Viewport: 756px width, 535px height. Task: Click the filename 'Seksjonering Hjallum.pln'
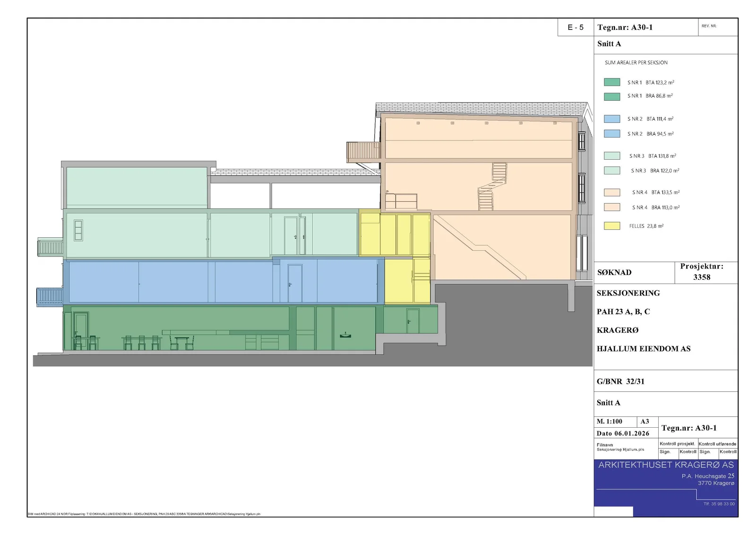(620, 449)
